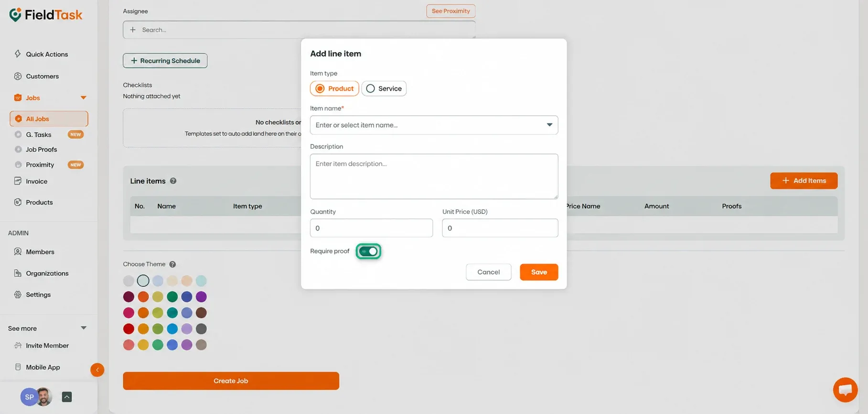Click the up-arrow icon beside avatars

click(x=67, y=397)
